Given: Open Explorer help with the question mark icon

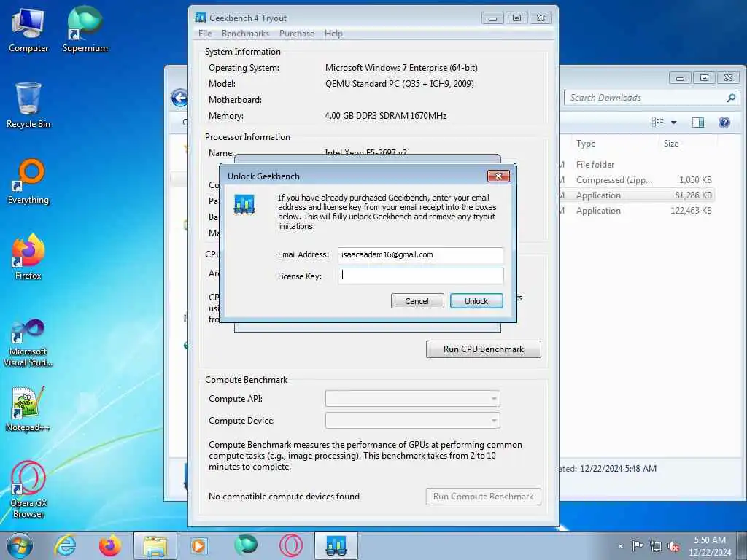Looking at the screenshot, I should pyautogui.click(x=724, y=122).
